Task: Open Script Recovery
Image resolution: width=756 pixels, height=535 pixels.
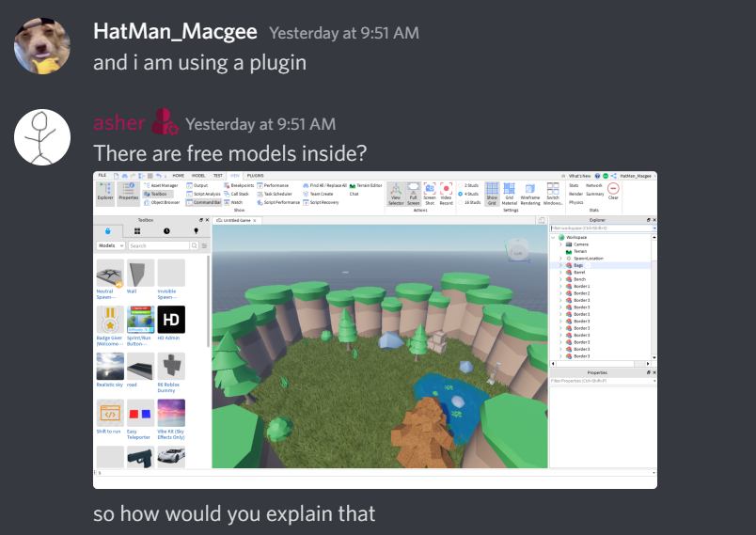Action: click(321, 202)
